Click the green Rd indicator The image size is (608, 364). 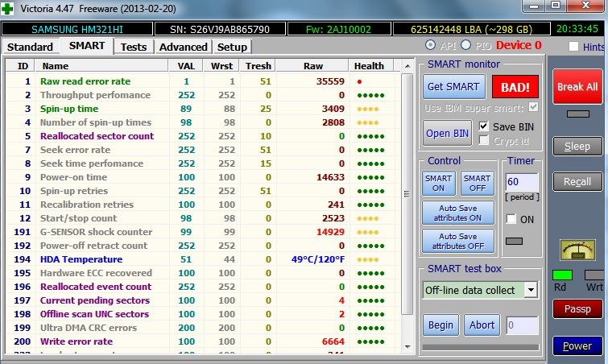(x=563, y=275)
